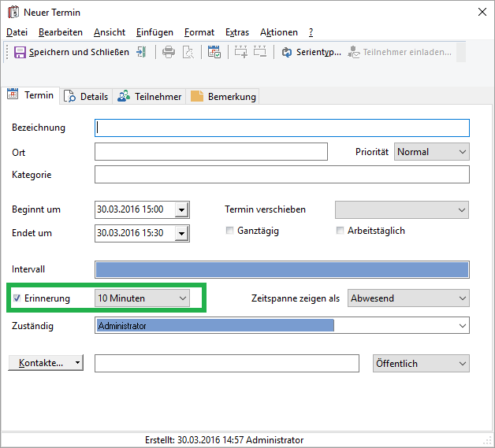
Task: Switch to the Bemerkung tab
Action: [x=223, y=97]
